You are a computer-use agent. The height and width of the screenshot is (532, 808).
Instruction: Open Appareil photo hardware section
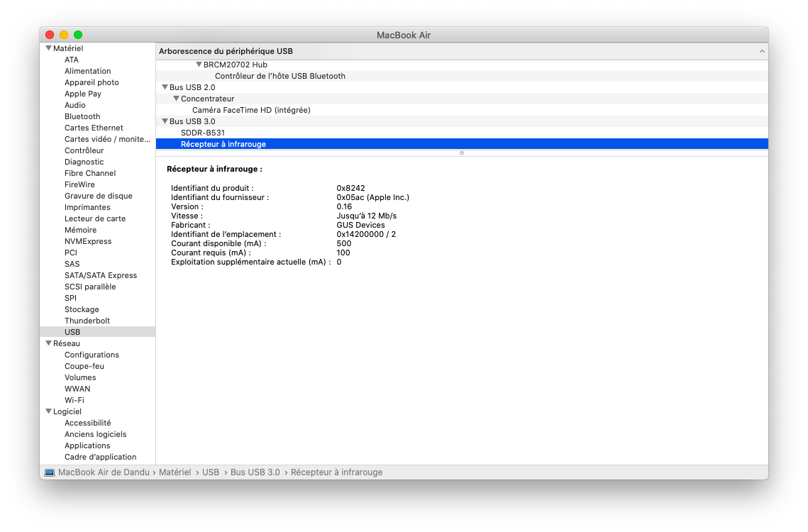[92, 82]
